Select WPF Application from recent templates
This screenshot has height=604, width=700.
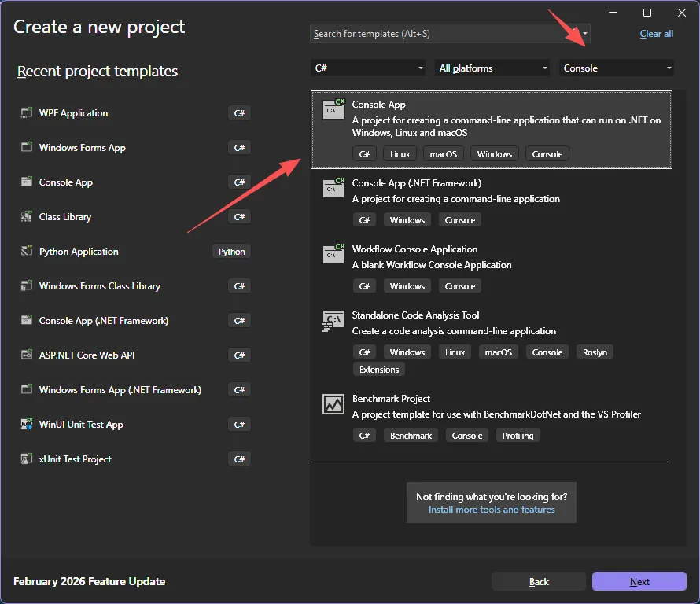(x=135, y=112)
